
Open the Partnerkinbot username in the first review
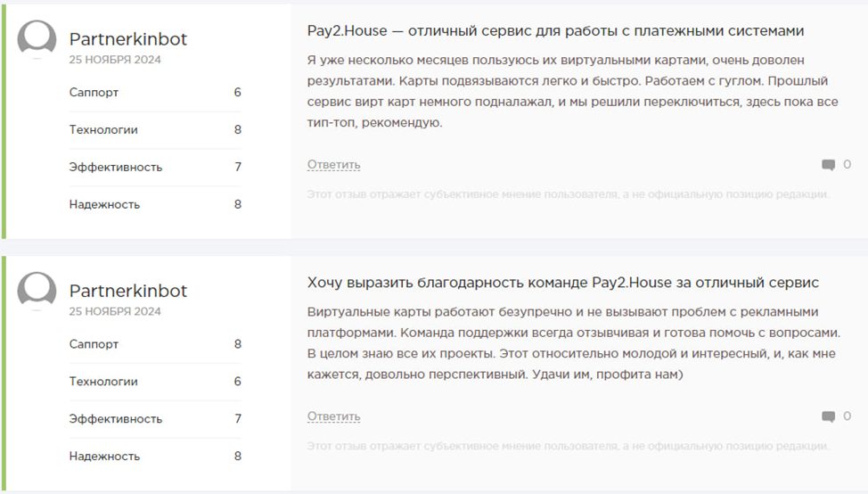coord(127,39)
